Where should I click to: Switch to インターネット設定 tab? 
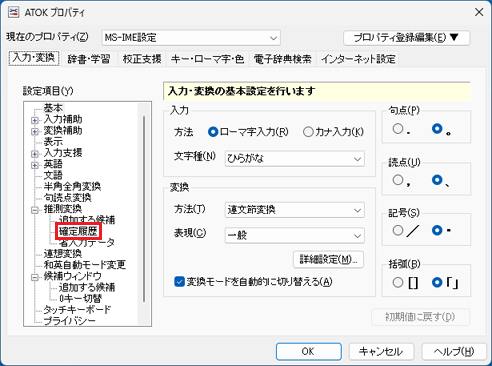pos(358,59)
